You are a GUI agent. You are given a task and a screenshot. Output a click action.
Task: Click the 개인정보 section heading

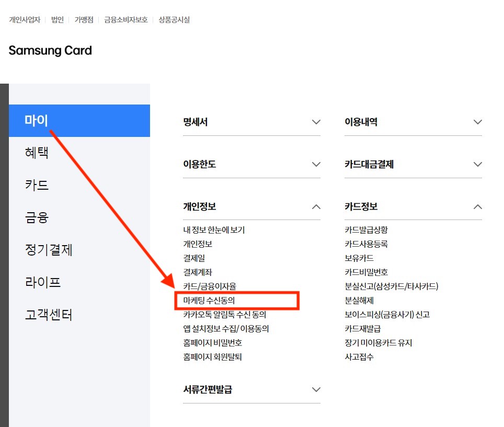coord(200,206)
